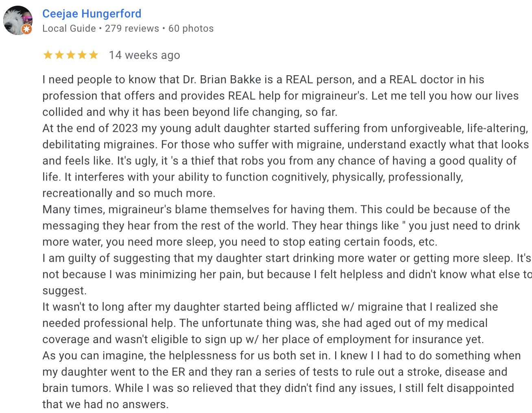This screenshot has height=413, width=532.
Task: Click the second rating star
Action: coord(59,55)
